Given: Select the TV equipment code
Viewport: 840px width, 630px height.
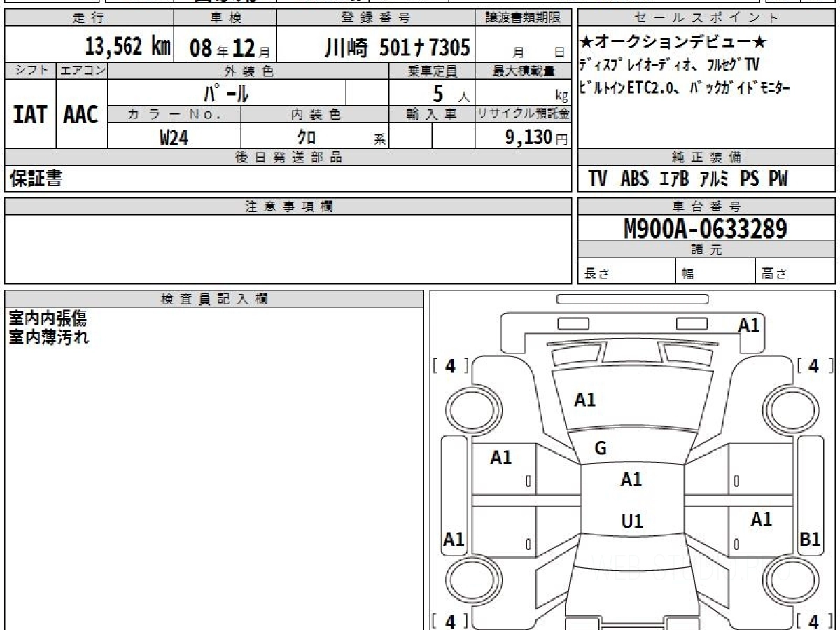Looking at the screenshot, I should [598, 179].
